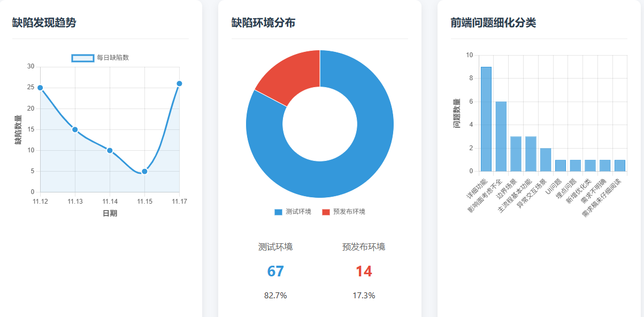644x317 pixels.
Task: Click the 11.12 data point on trend line
Action: click(x=40, y=88)
